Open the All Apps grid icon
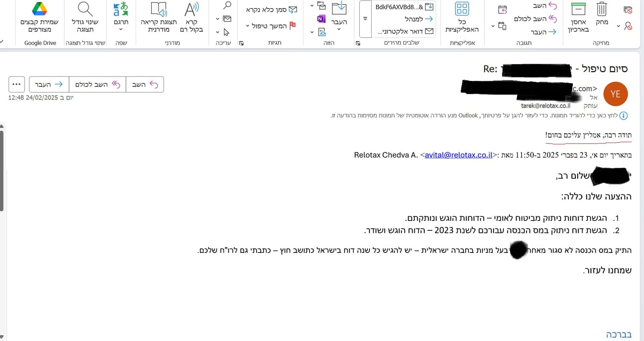Image resolution: width=644 pixels, height=341 pixels. (462, 9)
